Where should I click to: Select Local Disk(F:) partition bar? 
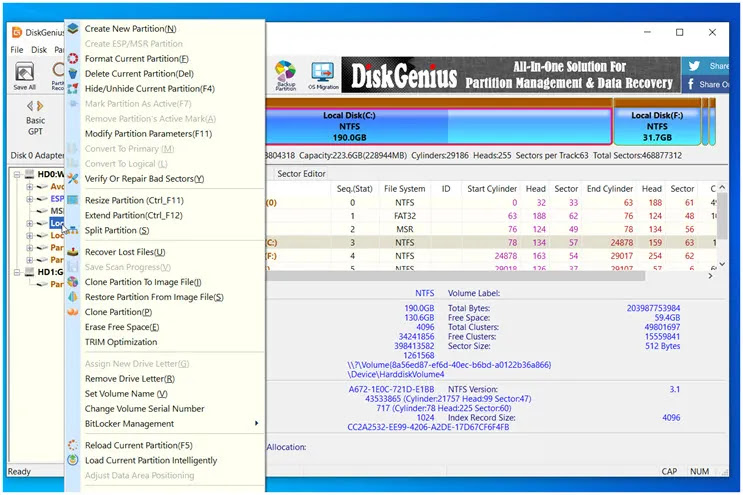657,126
